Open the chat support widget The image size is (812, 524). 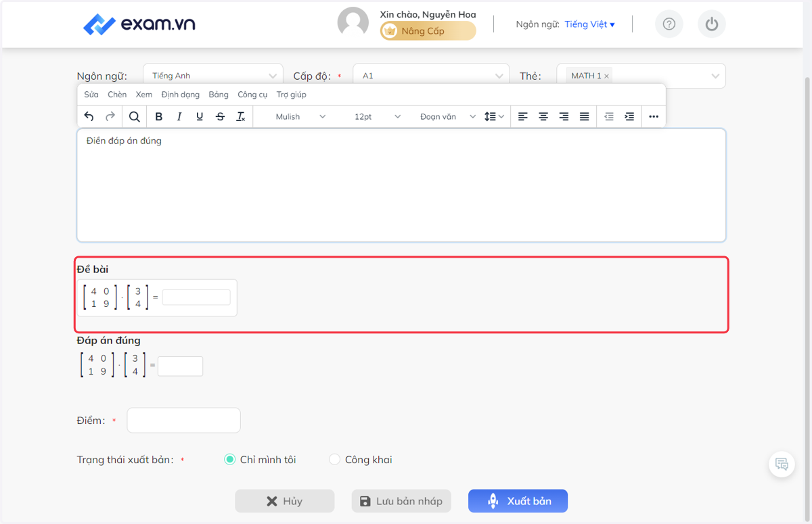pyautogui.click(x=782, y=465)
